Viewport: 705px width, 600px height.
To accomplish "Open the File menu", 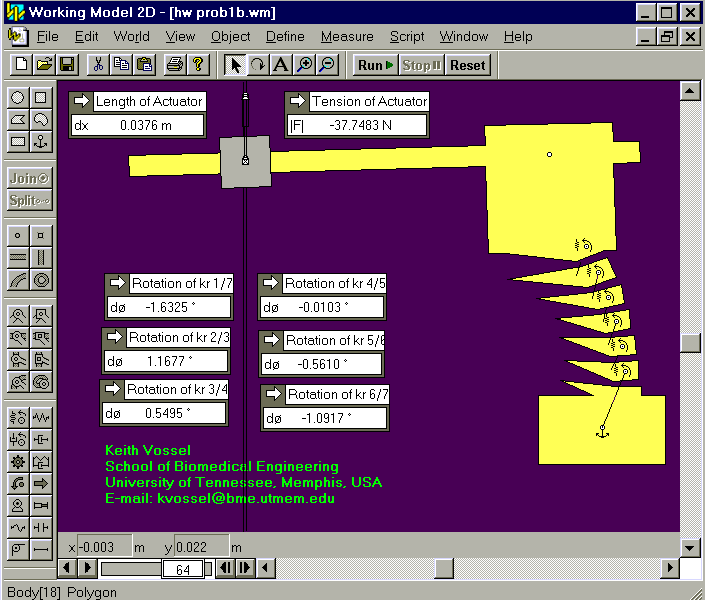I will click(47, 36).
